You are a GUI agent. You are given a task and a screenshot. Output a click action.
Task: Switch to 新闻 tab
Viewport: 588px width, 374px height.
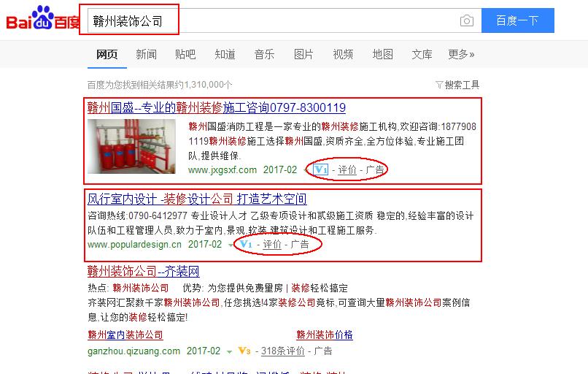click(146, 55)
